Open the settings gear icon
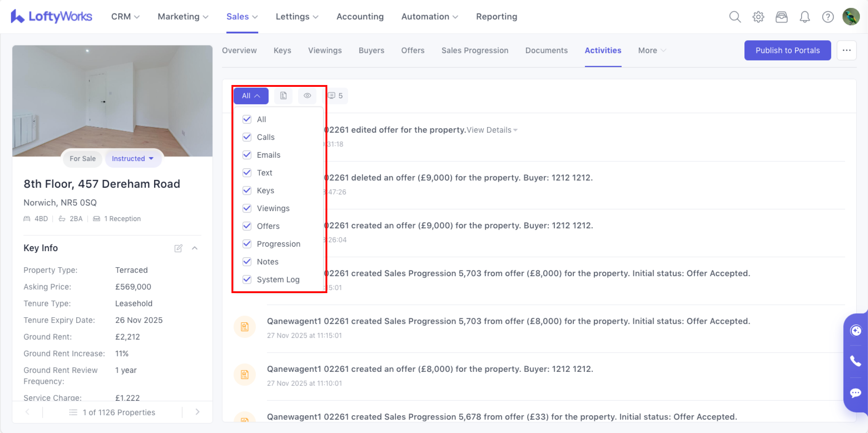The height and width of the screenshot is (433, 868). [758, 17]
